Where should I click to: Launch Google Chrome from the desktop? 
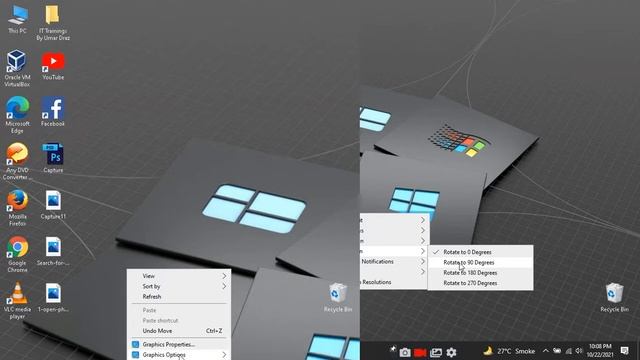17,254
